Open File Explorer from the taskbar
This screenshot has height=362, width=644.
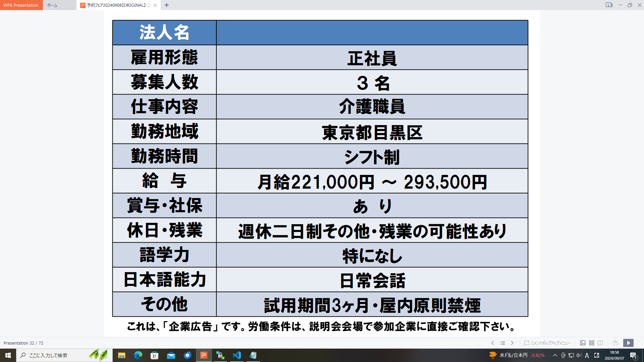tap(121, 355)
